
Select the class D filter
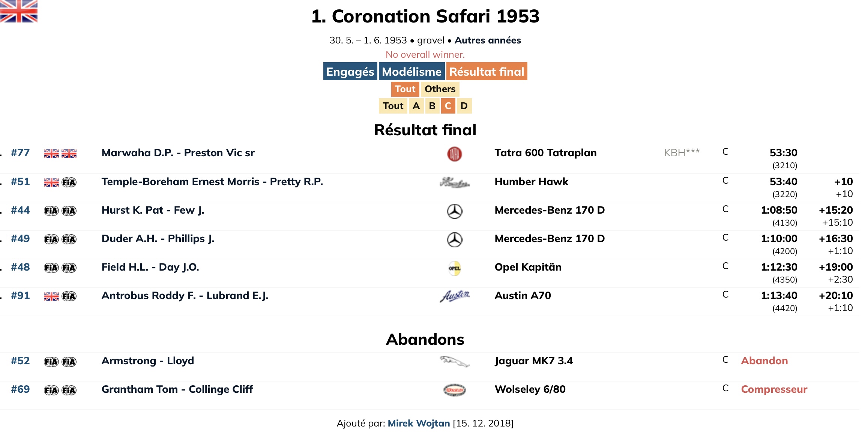464,106
